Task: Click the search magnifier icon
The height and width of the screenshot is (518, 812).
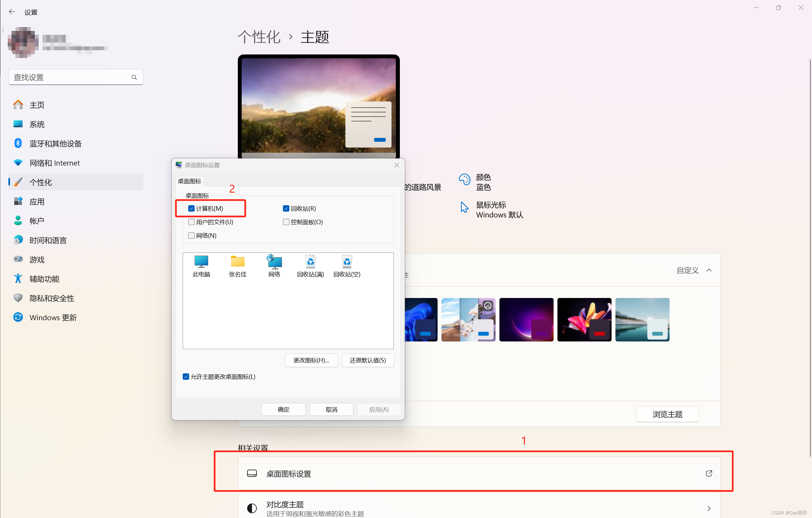Action: tap(134, 77)
